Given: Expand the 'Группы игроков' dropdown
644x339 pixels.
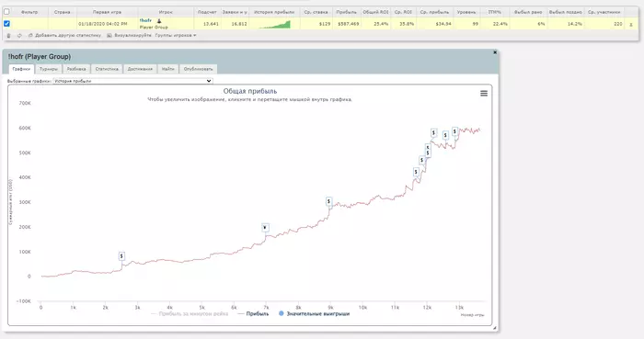Looking at the screenshot, I should [x=176, y=36].
